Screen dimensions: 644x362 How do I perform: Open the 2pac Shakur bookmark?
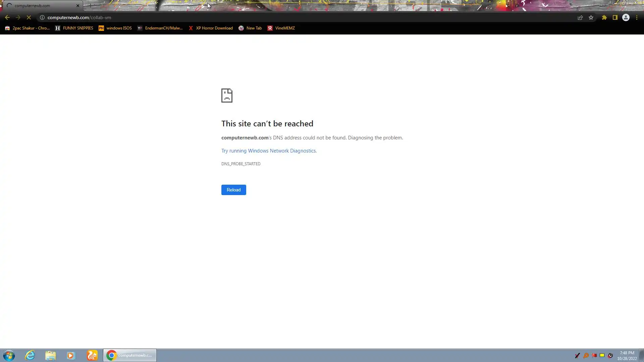(28, 28)
